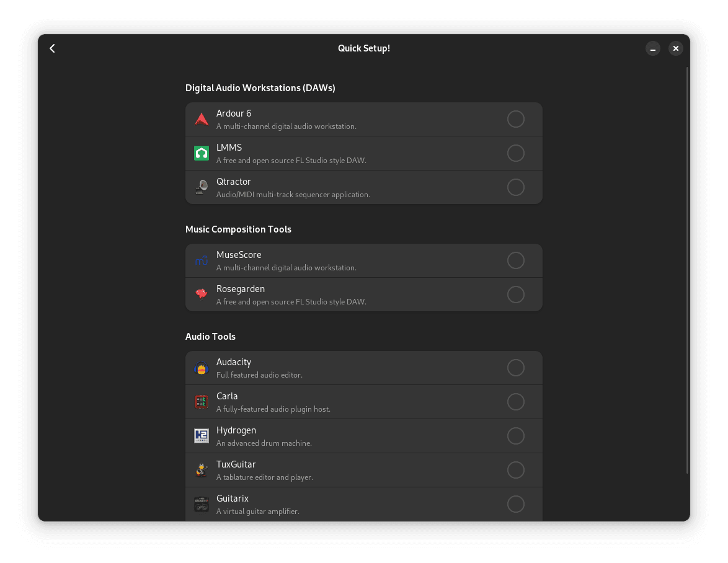
Task: Click 'Full featured audio editor.' description
Action: [259, 375]
